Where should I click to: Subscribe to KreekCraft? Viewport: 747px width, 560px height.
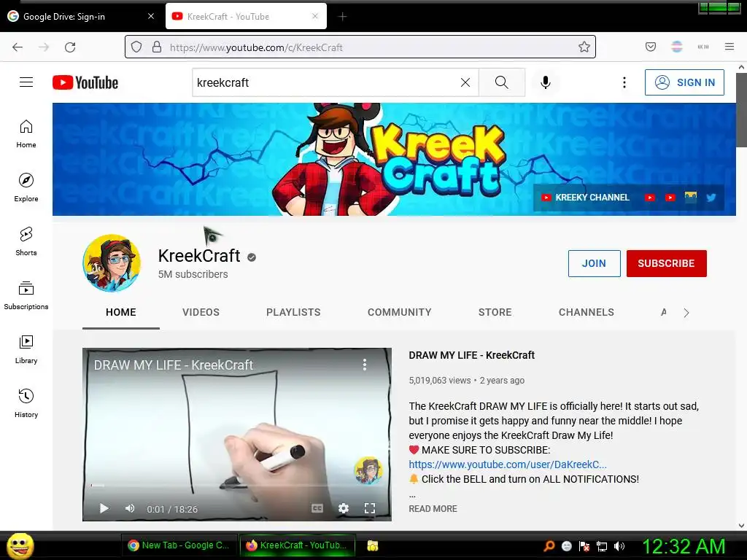coord(667,263)
